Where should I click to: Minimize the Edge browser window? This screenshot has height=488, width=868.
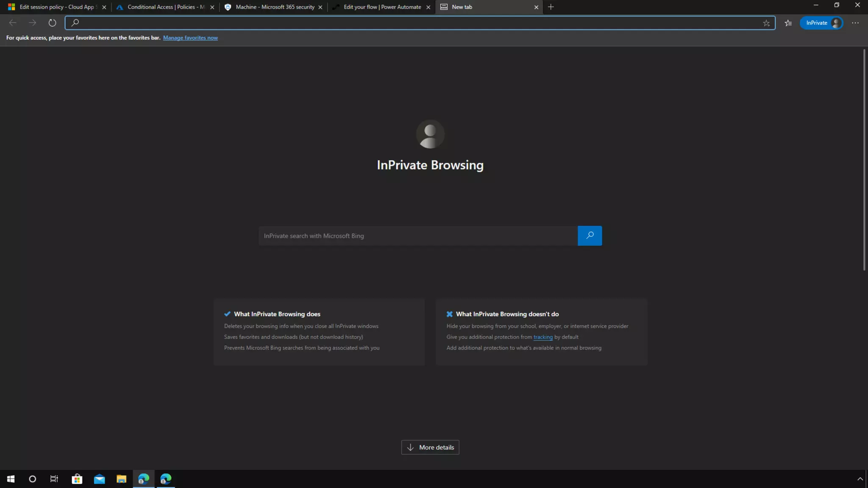click(x=816, y=5)
